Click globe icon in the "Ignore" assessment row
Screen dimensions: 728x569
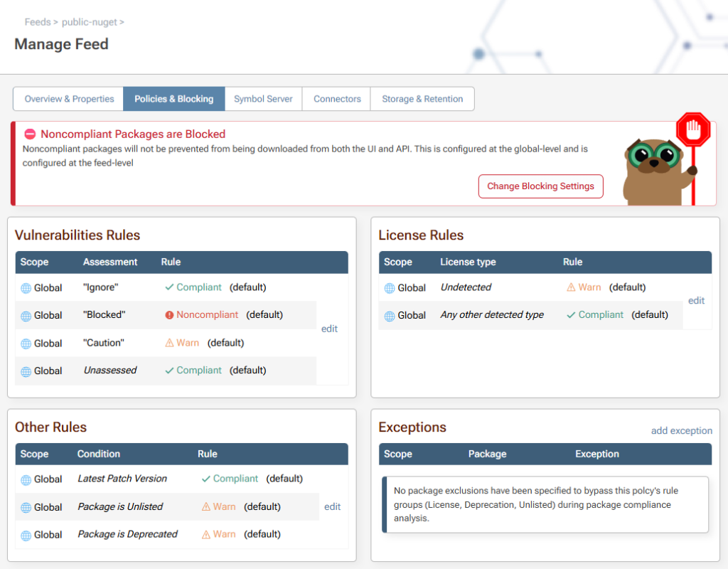point(26,288)
